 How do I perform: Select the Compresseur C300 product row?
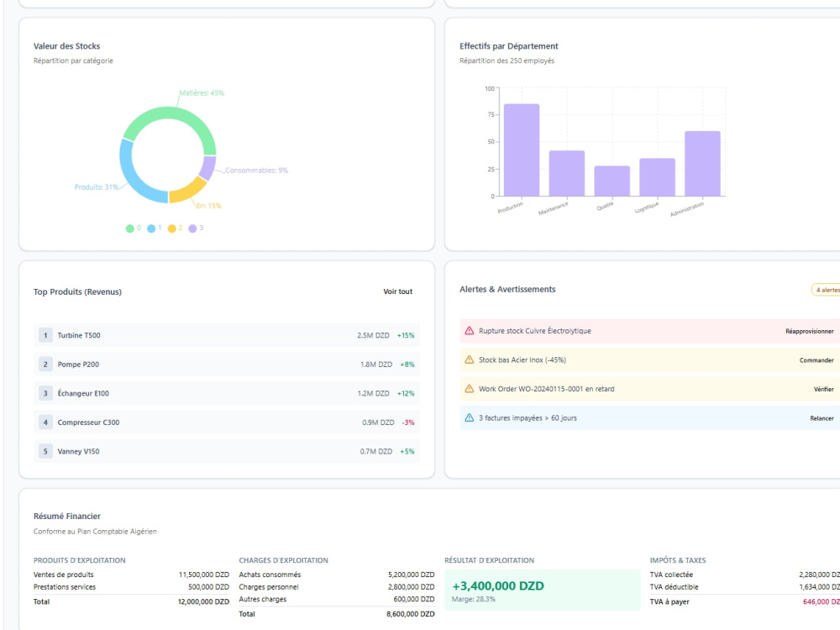click(x=226, y=423)
